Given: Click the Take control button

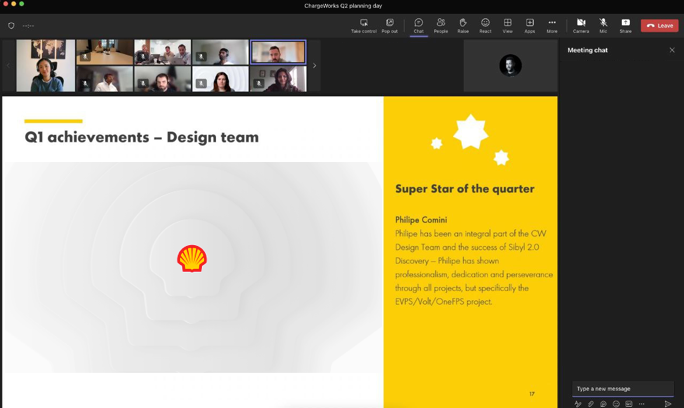Looking at the screenshot, I should (363, 25).
